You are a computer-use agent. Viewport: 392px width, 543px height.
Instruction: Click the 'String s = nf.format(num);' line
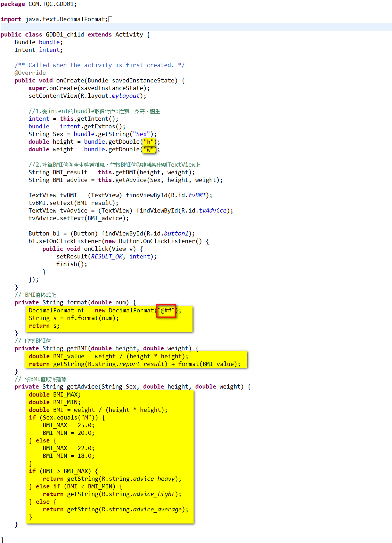pos(74,318)
